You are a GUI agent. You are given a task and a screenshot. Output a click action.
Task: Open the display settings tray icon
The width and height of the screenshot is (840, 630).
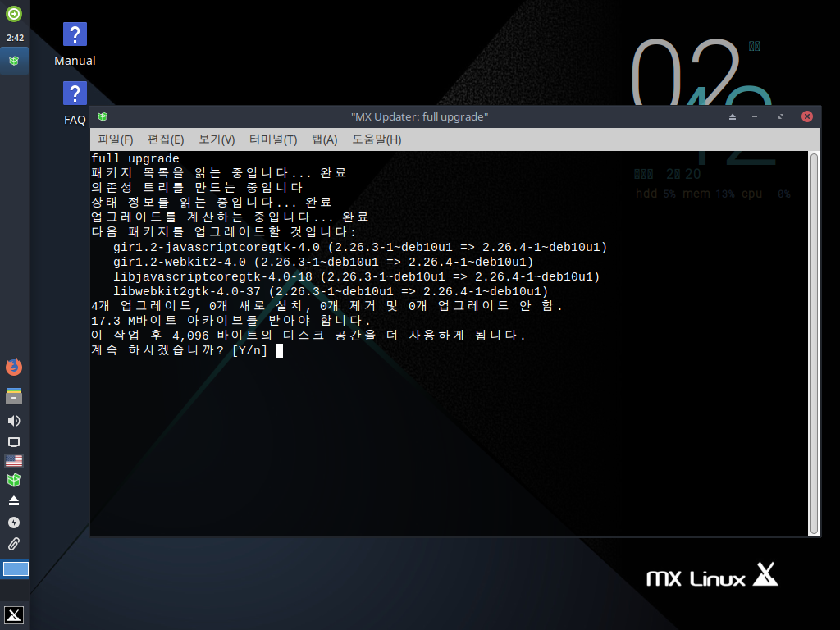tap(14, 442)
